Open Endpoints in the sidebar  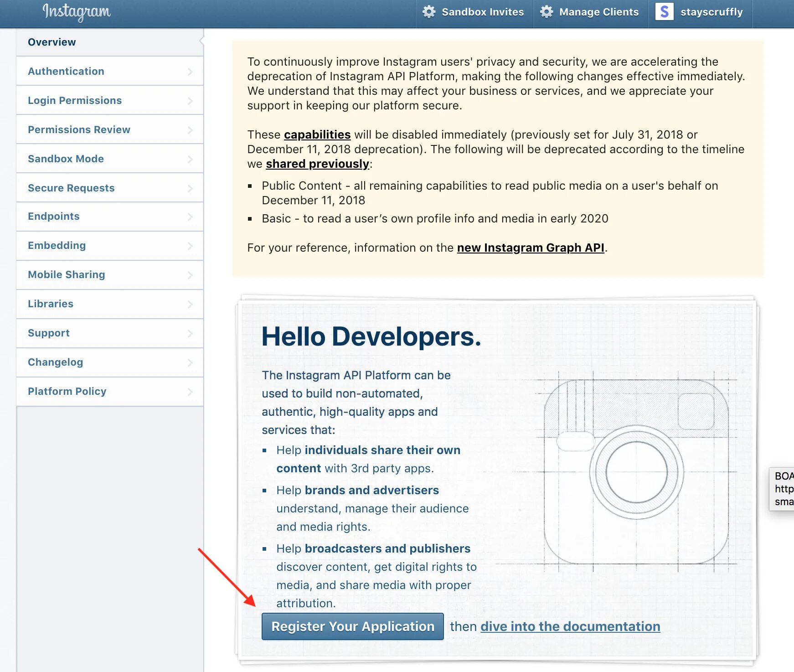[110, 217]
